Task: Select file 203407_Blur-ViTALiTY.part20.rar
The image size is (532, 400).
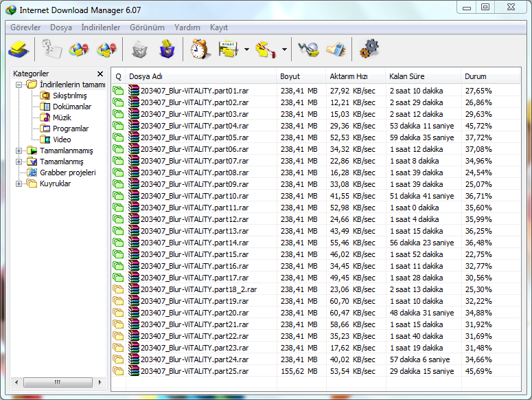Action: 194,313
